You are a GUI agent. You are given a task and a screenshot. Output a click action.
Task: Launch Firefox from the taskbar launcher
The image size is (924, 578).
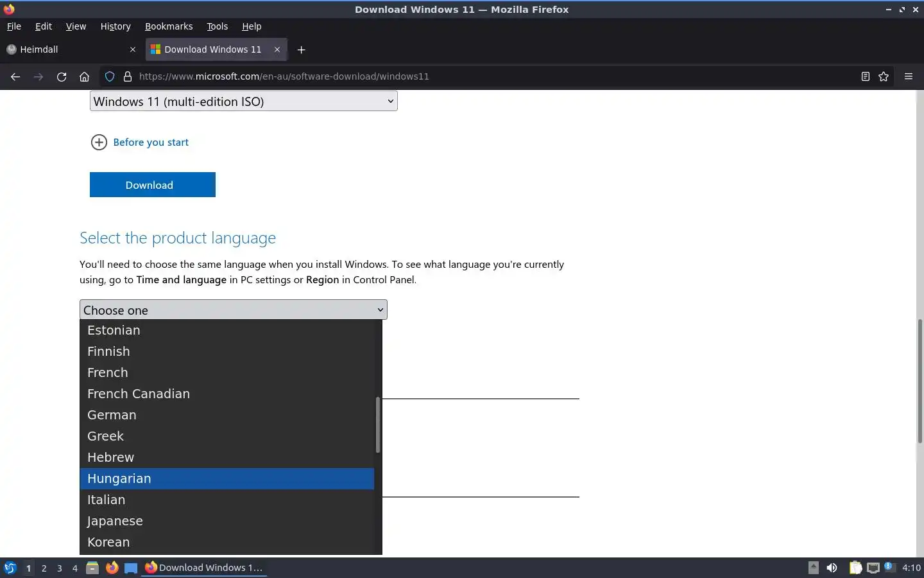tap(112, 568)
